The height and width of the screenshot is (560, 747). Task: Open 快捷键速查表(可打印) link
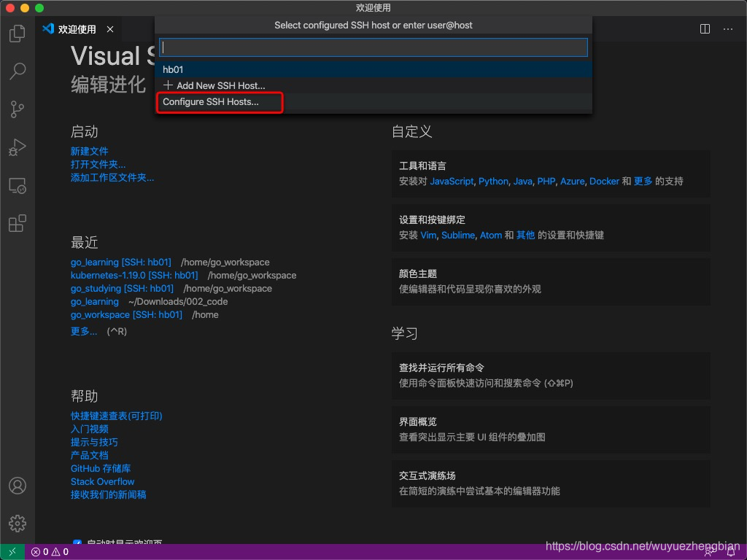(x=117, y=416)
